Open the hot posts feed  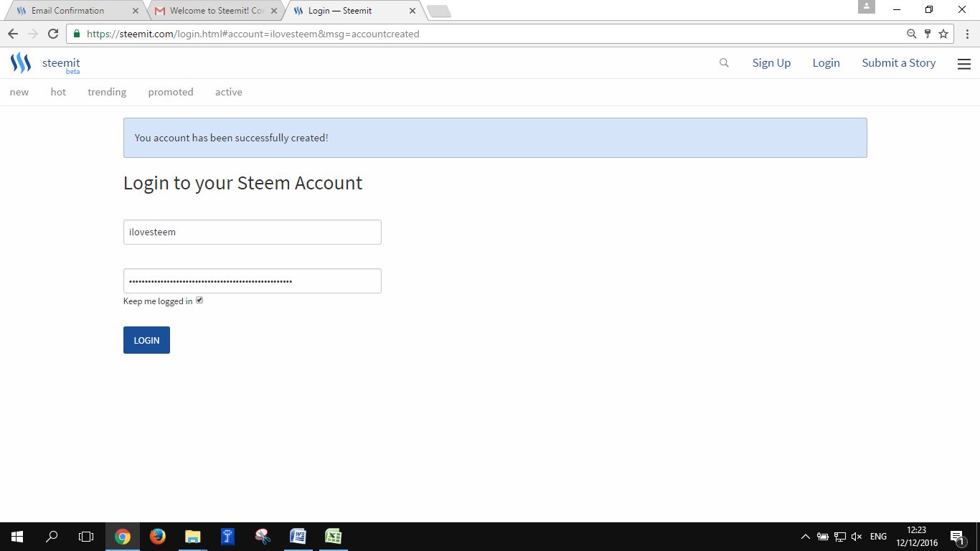pyautogui.click(x=58, y=92)
